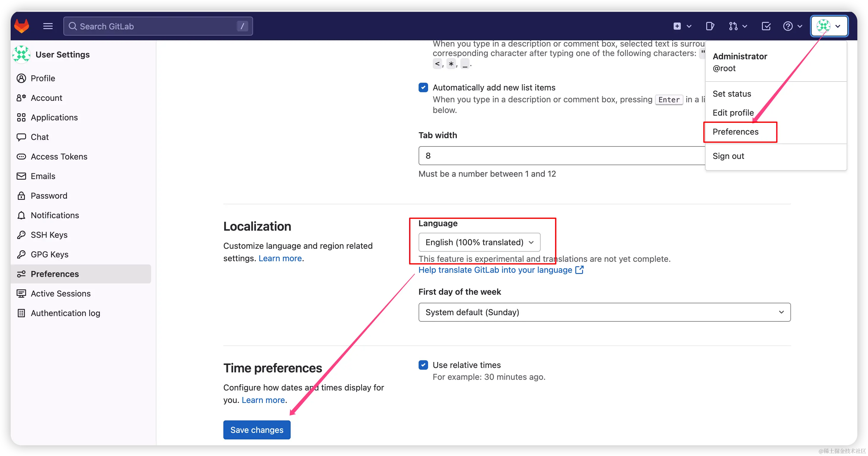Focus the Search GitLab box
Viewport: 868px width, 456px height.
point(158,26)
